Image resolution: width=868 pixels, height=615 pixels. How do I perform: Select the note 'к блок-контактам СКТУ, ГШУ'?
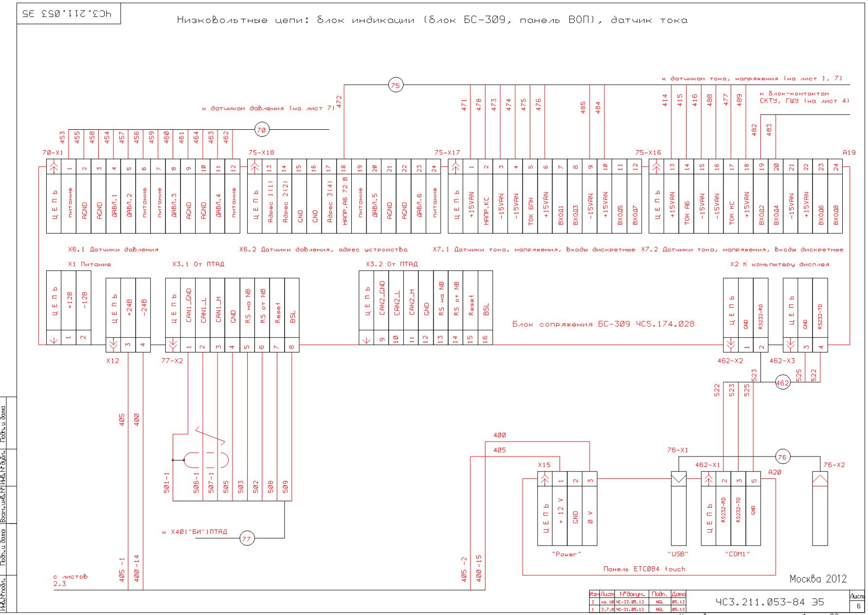[805, 97]
